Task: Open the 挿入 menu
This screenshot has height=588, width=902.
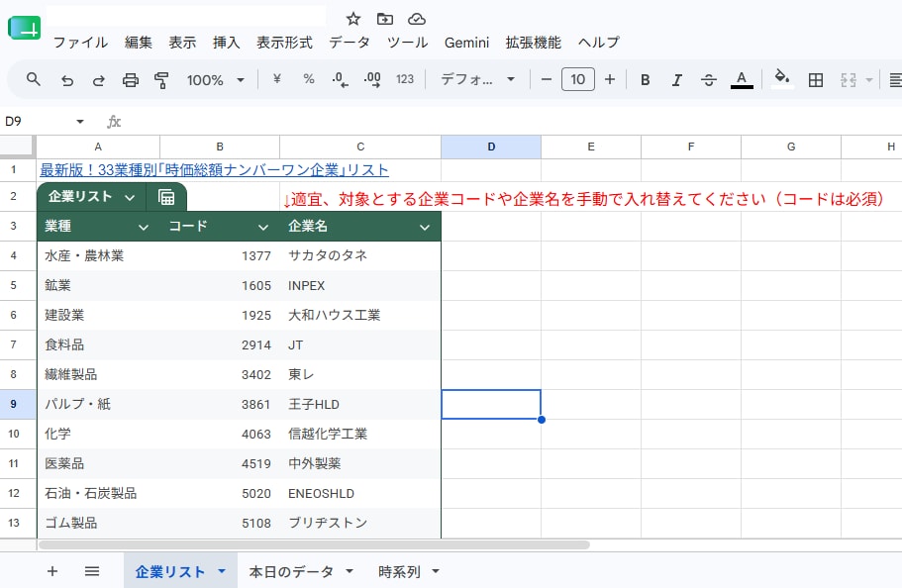Action: tap(226, 43)
